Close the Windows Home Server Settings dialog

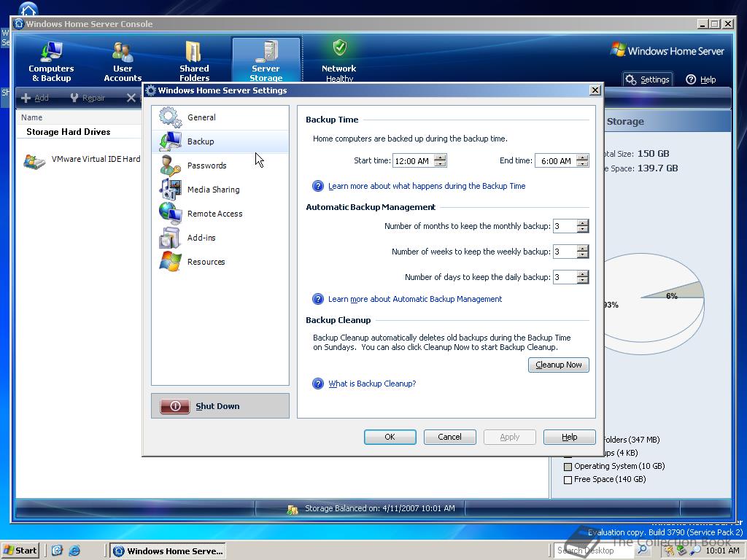click(x=595, y=90)
